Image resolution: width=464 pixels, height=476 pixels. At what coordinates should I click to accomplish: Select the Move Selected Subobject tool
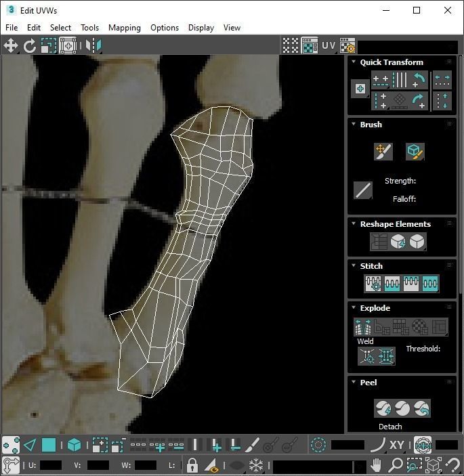tap(11, 45)
